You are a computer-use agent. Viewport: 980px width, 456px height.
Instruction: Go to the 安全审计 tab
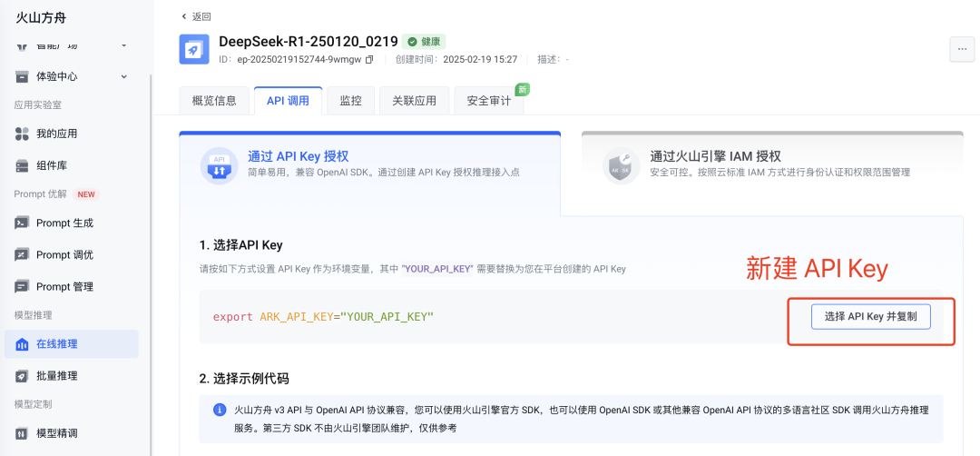tap(489, 101)
